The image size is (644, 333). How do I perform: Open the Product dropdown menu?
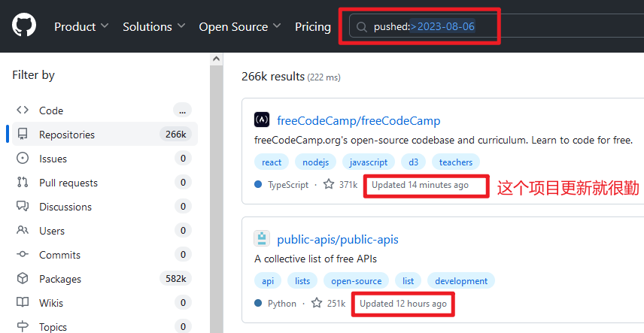click(81, 27)
